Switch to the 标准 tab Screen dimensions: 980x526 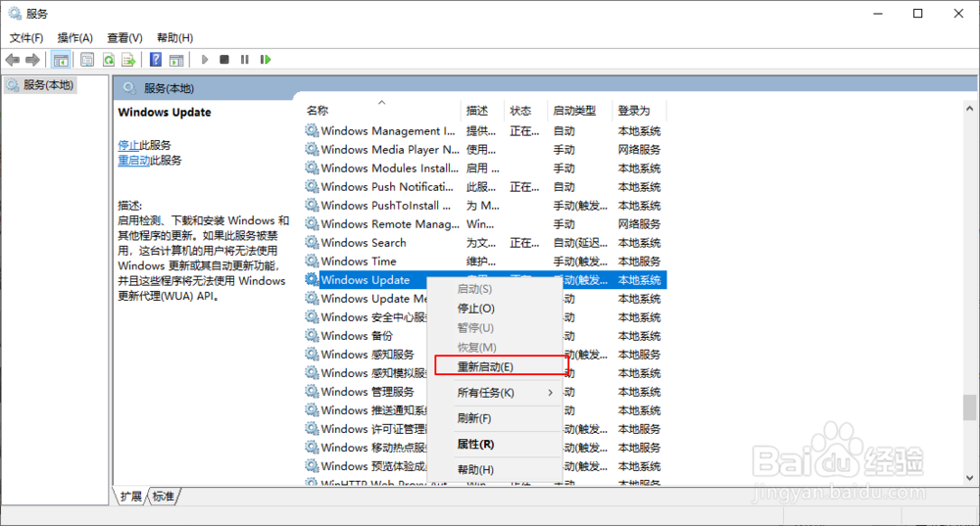point(163,497)
